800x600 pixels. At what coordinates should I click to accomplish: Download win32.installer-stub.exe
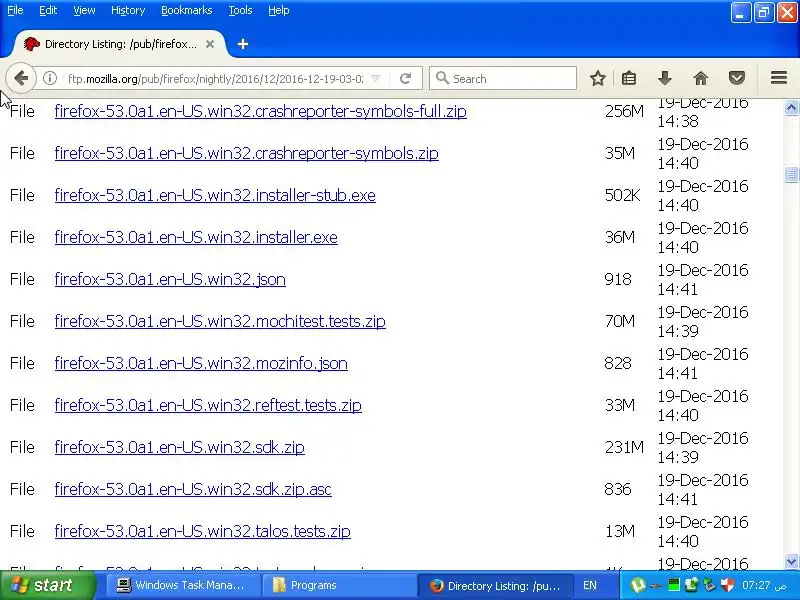[215, 195]
